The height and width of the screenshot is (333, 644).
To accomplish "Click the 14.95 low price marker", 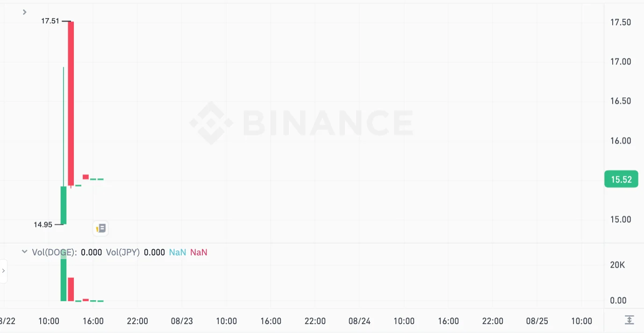I will pos(43,224).
